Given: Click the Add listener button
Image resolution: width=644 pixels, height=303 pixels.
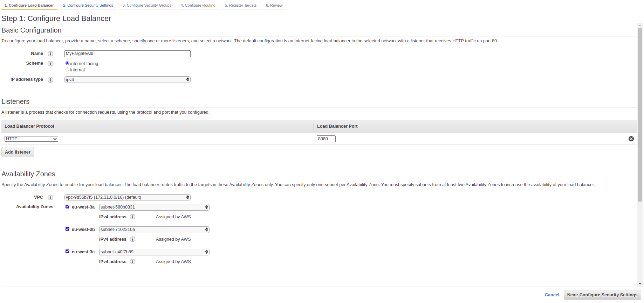Looking at the screenshot, I should [18, 152].
